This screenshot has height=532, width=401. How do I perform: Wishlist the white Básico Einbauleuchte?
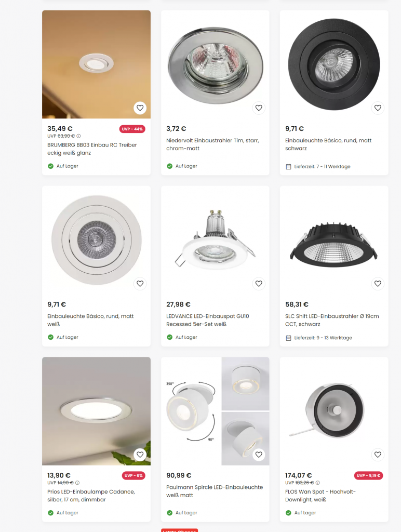point(140,284)
